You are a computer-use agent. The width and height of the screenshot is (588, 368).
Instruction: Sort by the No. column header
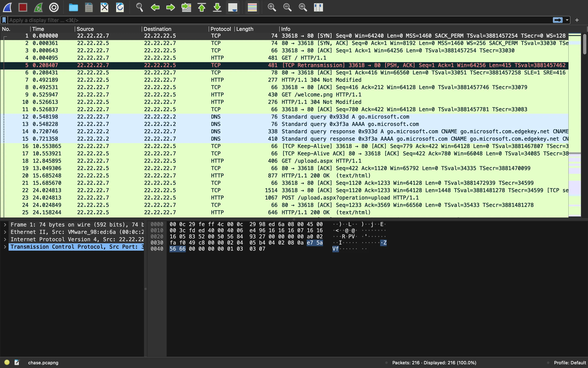coord(15,29)
